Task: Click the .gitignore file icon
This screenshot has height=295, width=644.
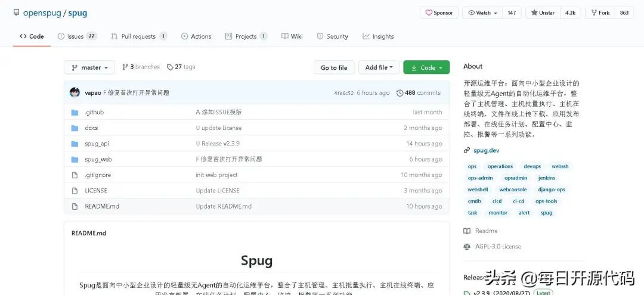Action: click(75, 175)
